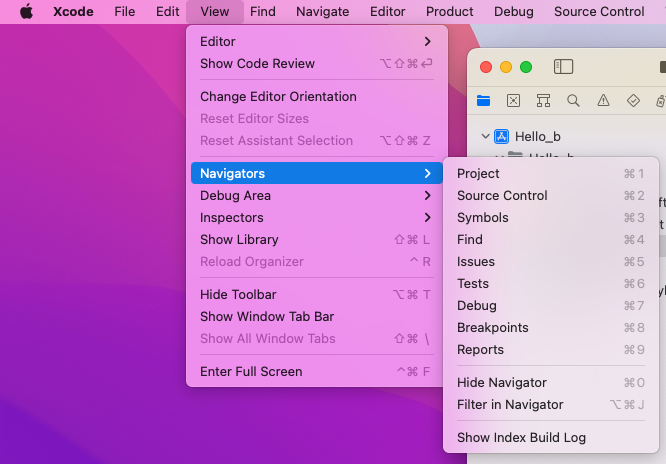Select Breakpoints in Navigators submenu
666x464 pixels.
click(x=551, y=328)
